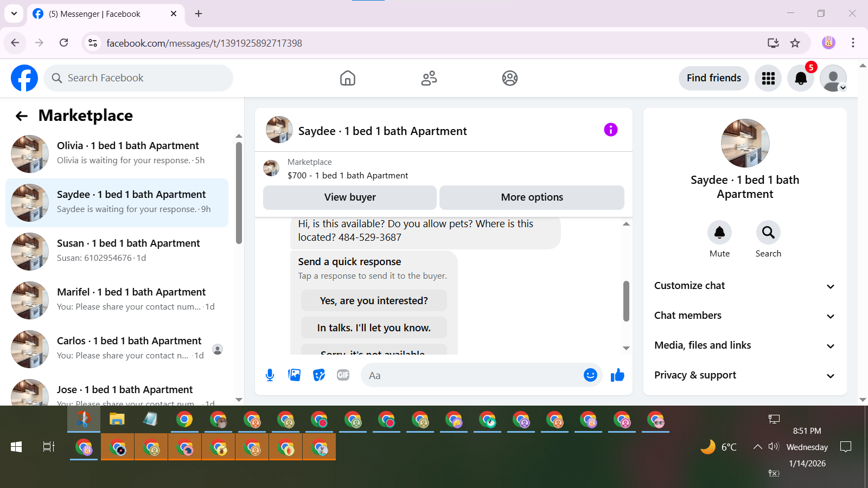This screenshot has width=868, height=488.
Task: Reload the page with the refresh icon
Action: click(63, 43)
